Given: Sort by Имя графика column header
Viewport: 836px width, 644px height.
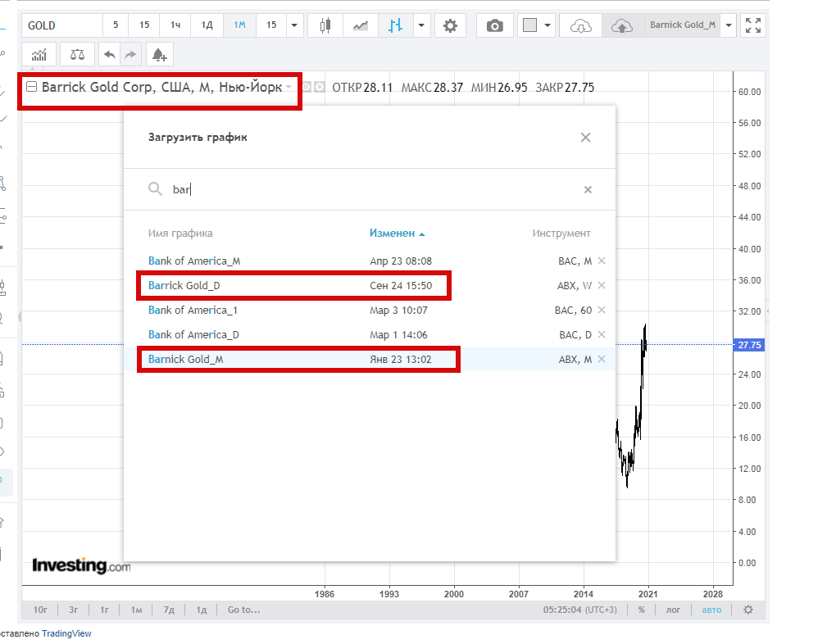Looking at the screenshot, I should click(180, 233).
